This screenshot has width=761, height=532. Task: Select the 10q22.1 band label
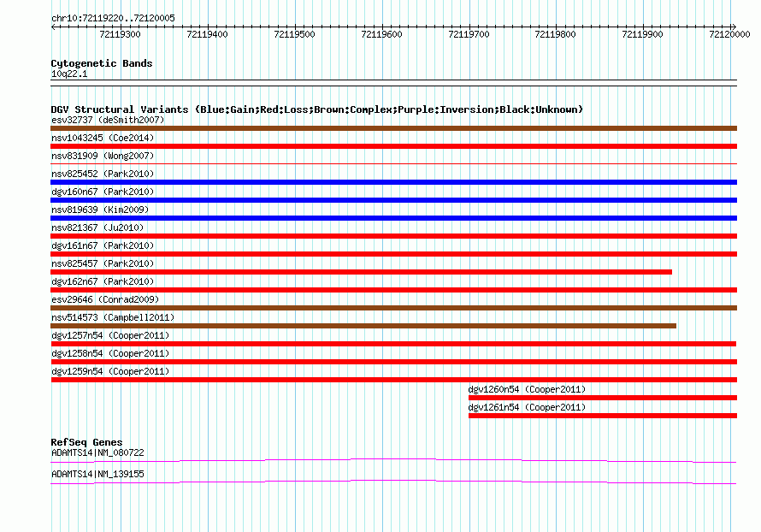tap(69, 74)
